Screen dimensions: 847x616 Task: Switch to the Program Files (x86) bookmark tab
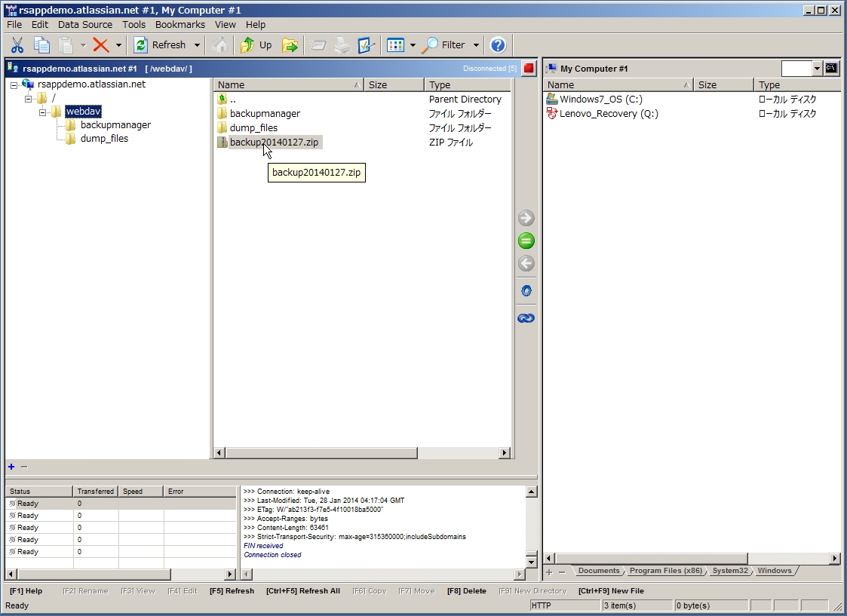tap(665, 571)
